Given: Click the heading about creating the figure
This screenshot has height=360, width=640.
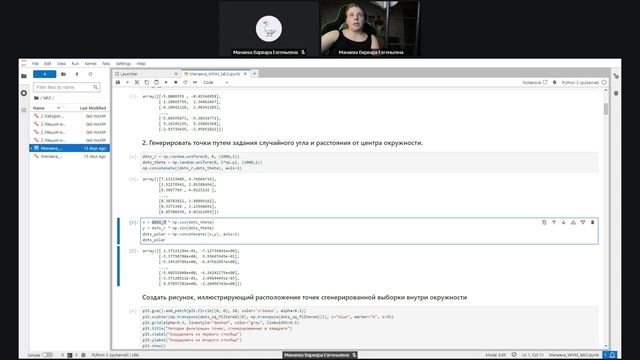Looking at the screenshot, I should pyautogui.click(x=304, y=297).
